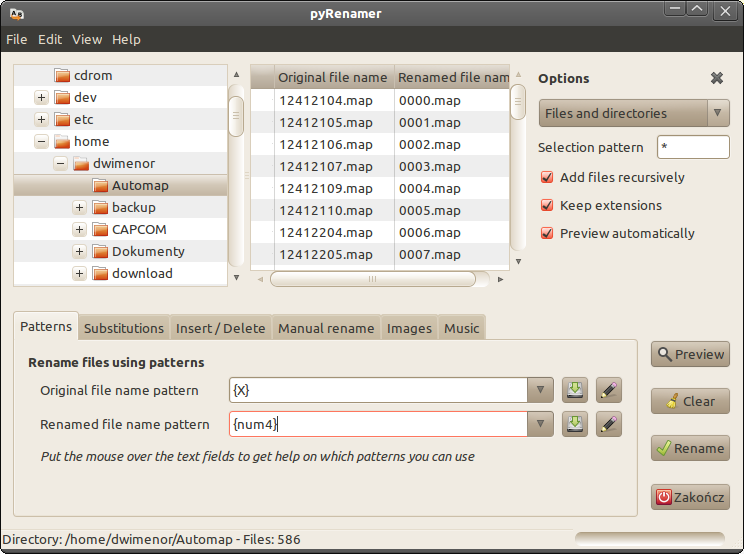Expand the etc folder
The height and width of the screenshot is (554, 744).
pyautogui.click(x=41, y=120)
